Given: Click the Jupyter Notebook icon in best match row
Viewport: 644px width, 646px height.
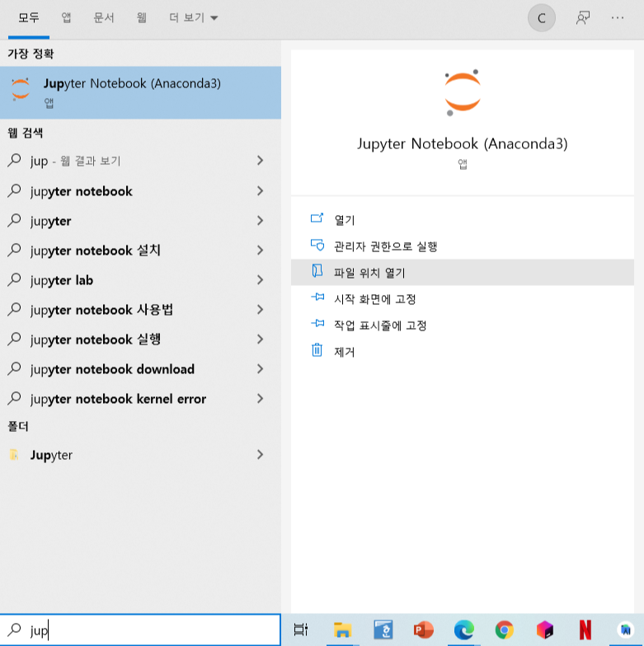Looking at the screenshot, I should click(x=20, y=89).
